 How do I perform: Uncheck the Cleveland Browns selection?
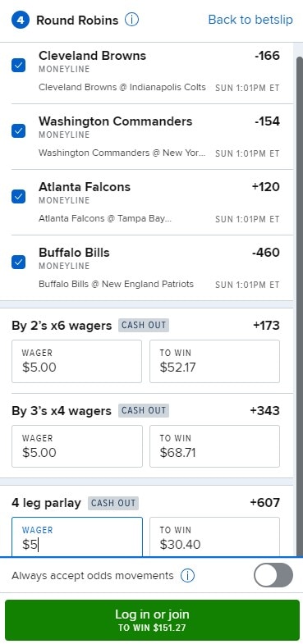tap(19, 66)
